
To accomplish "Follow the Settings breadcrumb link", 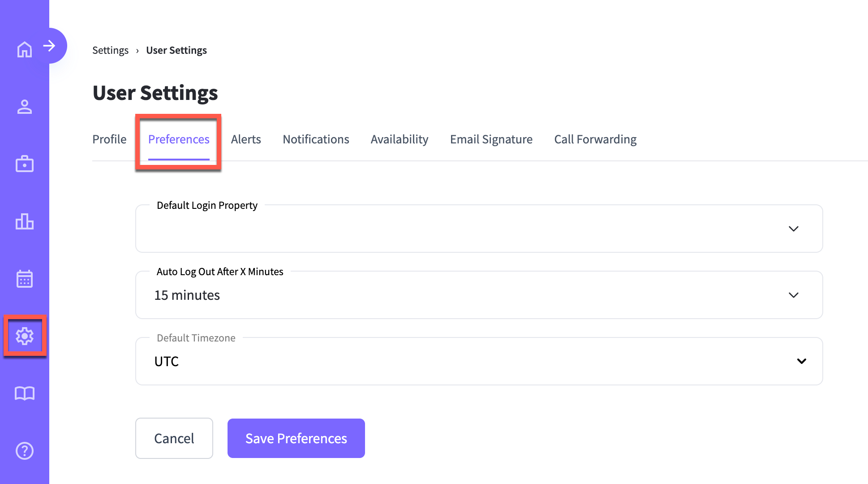I will (x=110, y=50).
